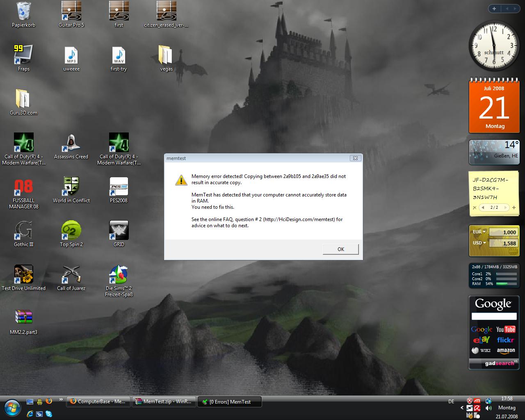Expand the Quick Launch overflow chevron
The width and height of the screenshot is (525, 420).
tap(61, 399)
